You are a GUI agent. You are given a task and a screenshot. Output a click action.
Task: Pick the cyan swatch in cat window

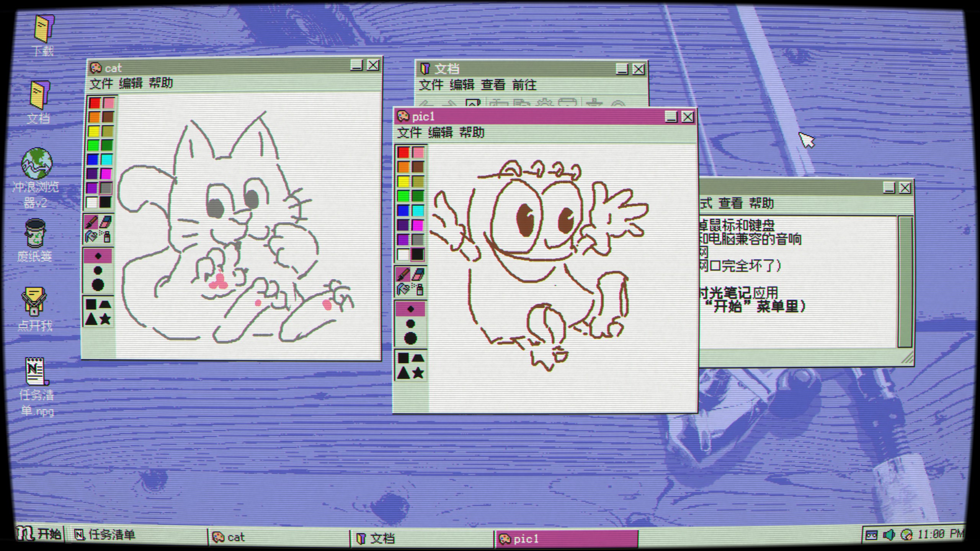coord(107,160)
